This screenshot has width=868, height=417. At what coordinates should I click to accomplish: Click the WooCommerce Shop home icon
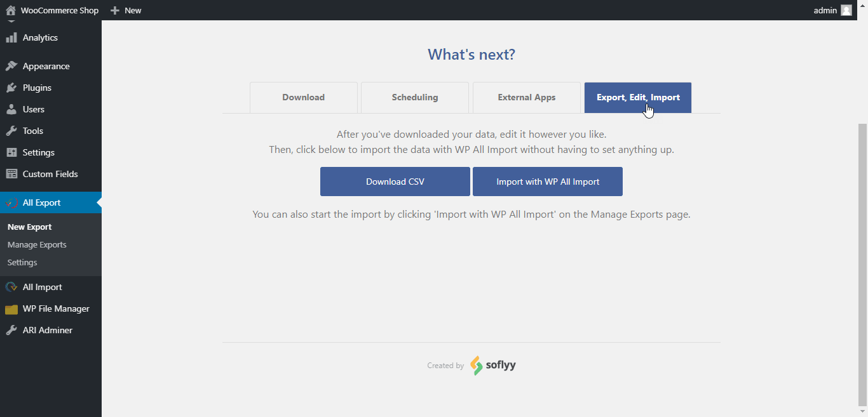(x=11, y=10)
